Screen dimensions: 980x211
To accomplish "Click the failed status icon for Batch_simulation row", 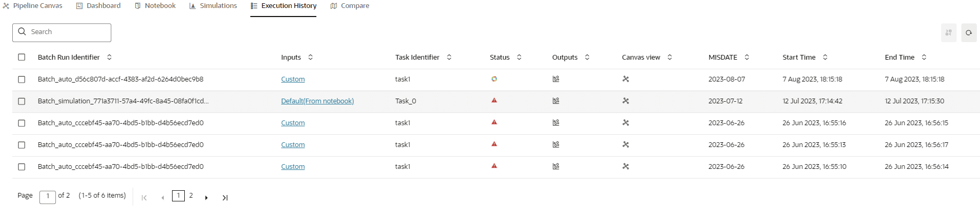I will pyautogui.click(x=494, y=100).
